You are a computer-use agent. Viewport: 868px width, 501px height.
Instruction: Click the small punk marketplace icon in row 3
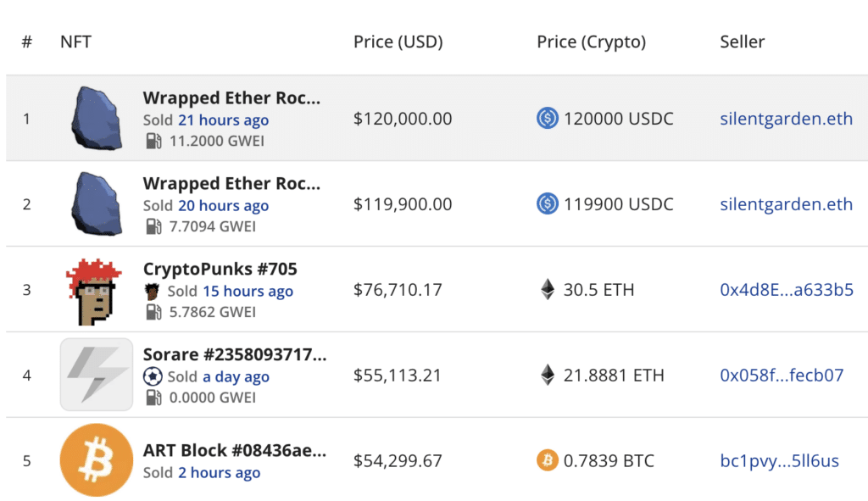pyautogui.click(x=153, y=291)
